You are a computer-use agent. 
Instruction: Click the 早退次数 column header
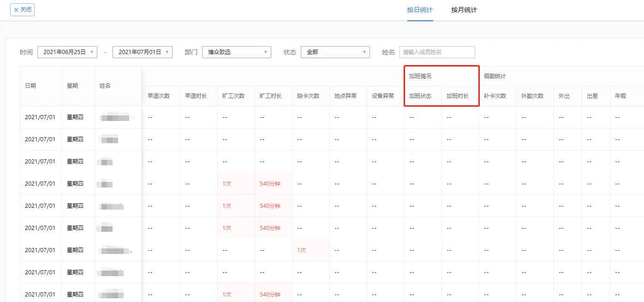tap(159, 96)
